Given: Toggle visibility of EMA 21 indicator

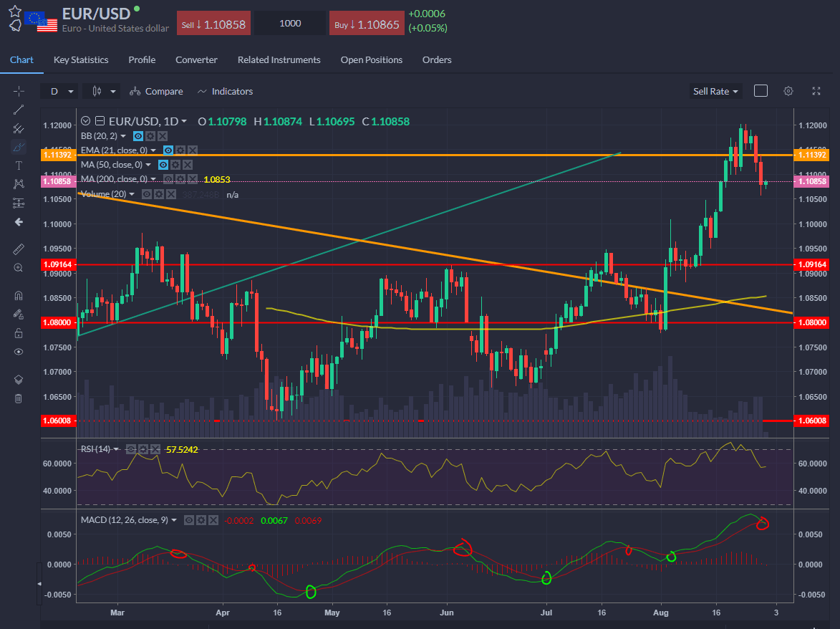Looking at the screenshot, I should tap(168, 150).
